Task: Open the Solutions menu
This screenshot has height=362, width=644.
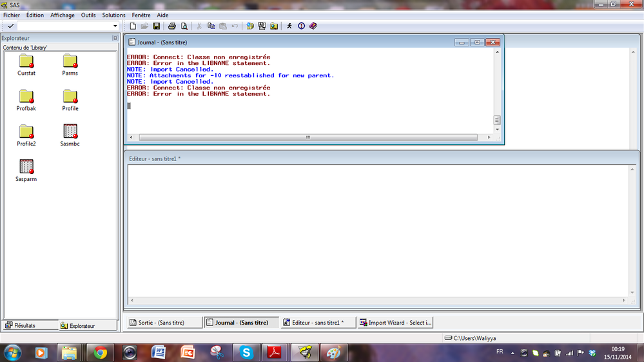Action: [x=113, y=15]
